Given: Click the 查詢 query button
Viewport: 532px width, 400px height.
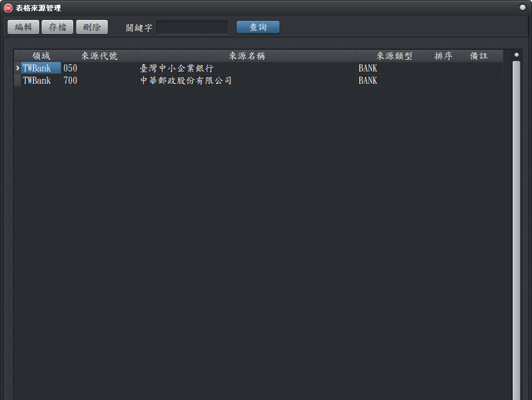Looking at the screenshot, I should [258, 27].
